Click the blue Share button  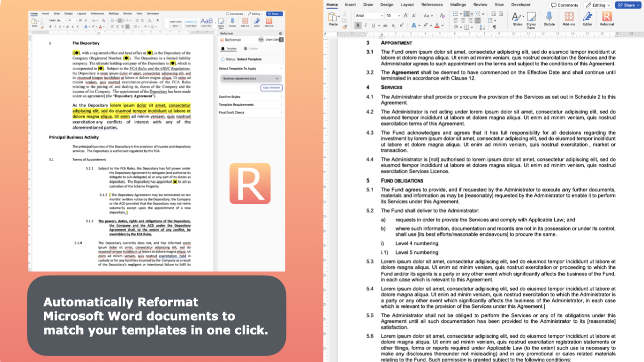pyautogui.click(x=629, y=5)
